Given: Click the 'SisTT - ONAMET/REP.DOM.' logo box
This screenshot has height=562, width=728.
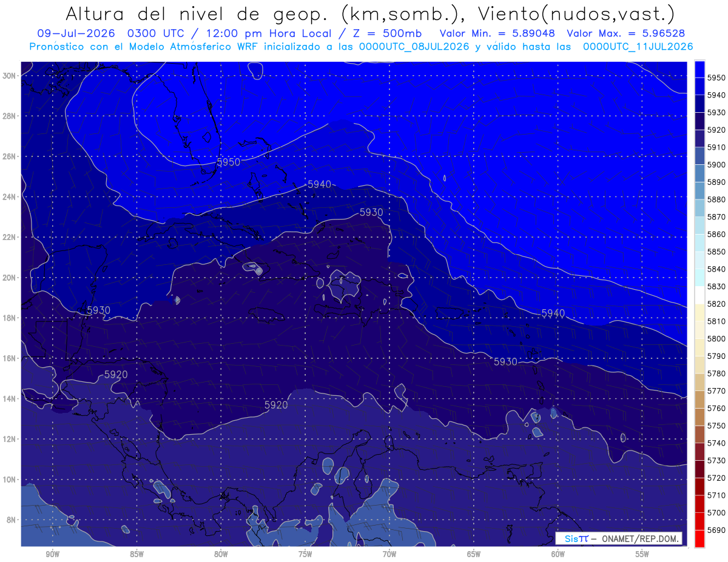Looking at the screenshot, I should 619,538.
